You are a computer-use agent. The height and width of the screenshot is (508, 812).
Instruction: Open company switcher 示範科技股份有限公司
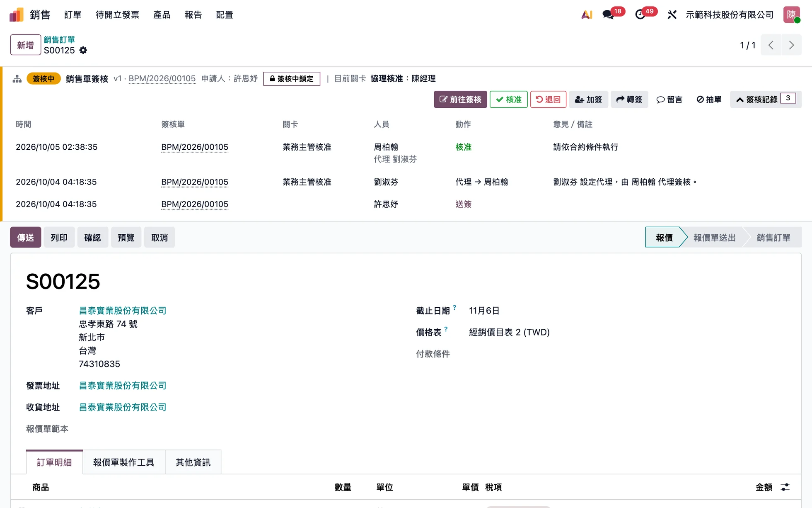point(730,15)
